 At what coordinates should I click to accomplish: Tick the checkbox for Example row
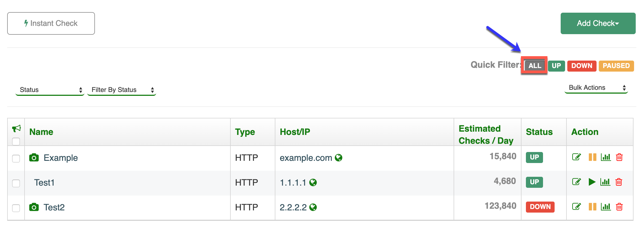click(16, 158)
